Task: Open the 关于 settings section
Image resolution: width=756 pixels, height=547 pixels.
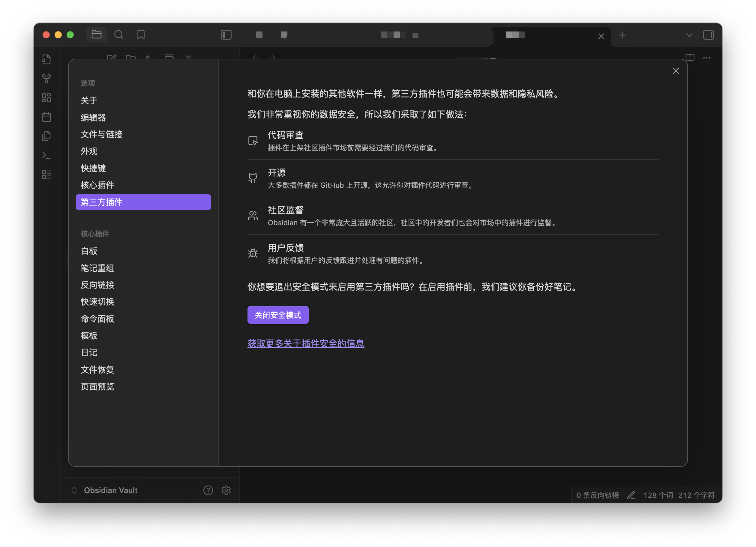Action: pyautogui.click(x=143, y=100)
